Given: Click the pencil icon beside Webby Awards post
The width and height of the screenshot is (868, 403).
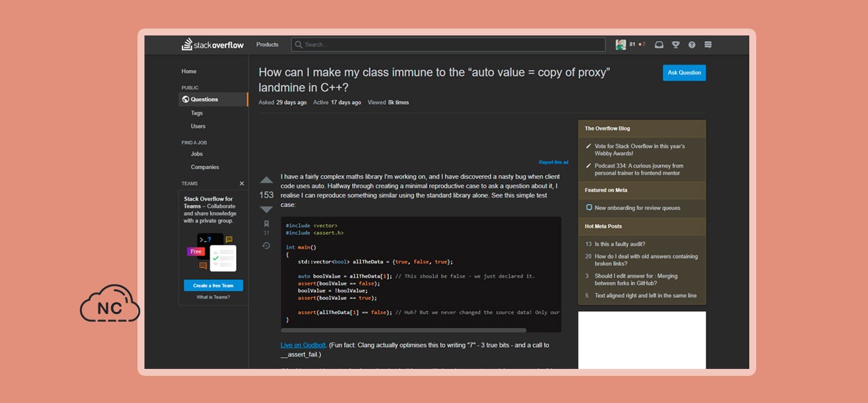Looking at the screenshot, I should [589, 147].
